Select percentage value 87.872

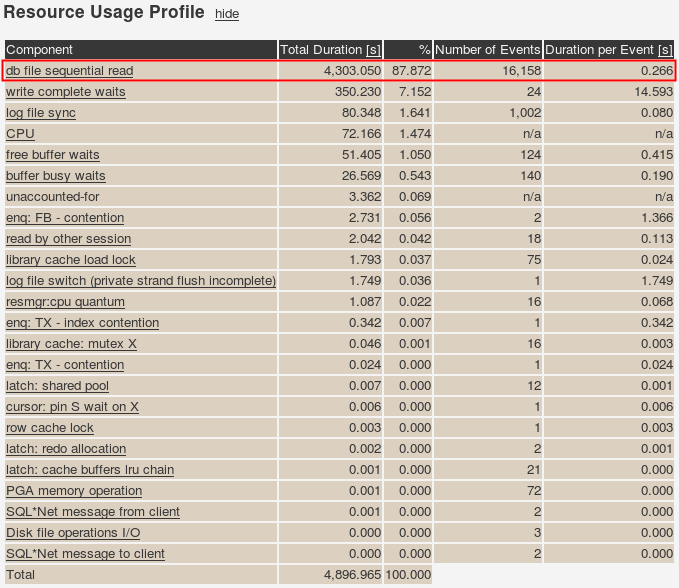(x=411, y=71)
